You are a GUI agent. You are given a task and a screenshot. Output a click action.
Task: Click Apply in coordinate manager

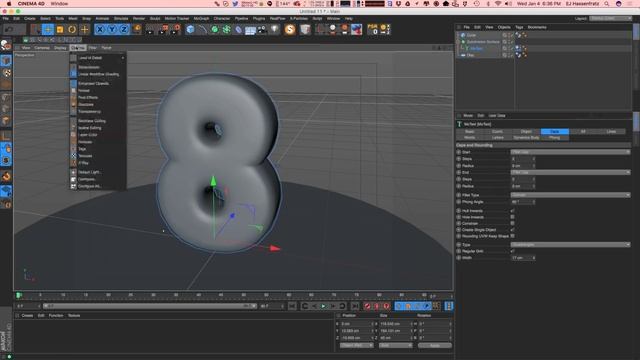(435, 345)
